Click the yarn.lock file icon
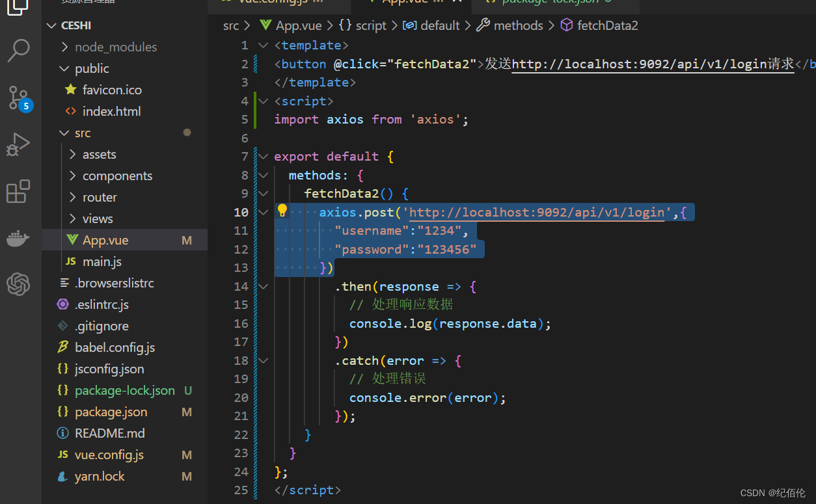 click(63, 476)
